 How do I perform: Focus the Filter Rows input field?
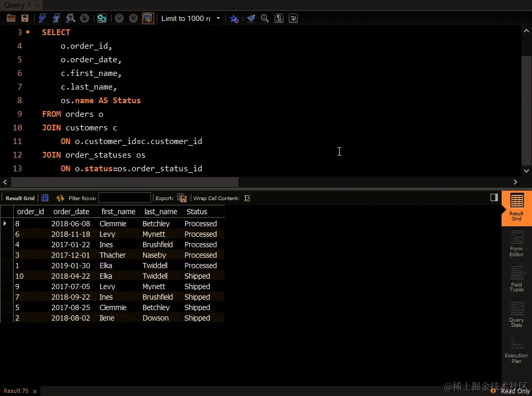point(125,198)
